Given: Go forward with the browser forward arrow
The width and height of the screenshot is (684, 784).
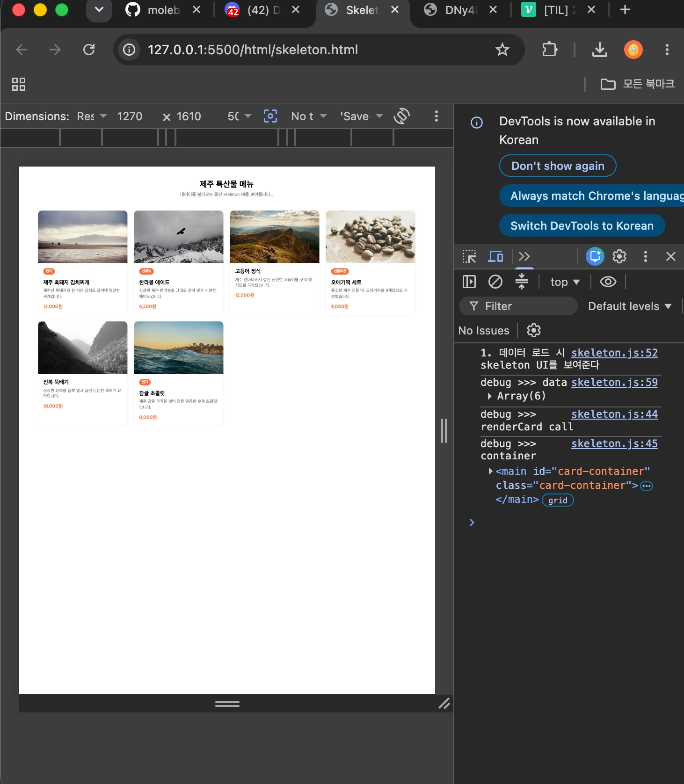Looking at the screenshot, I should coord(55,50).
